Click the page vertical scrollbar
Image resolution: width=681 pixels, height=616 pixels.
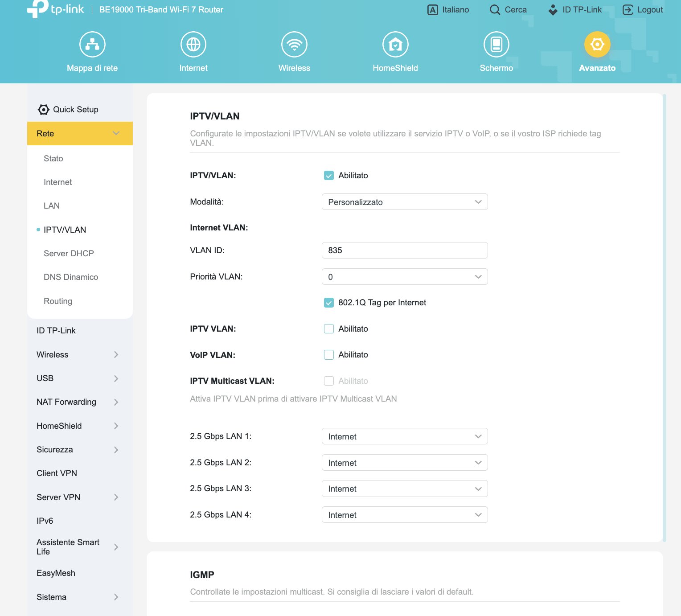(x=665, y=312)
